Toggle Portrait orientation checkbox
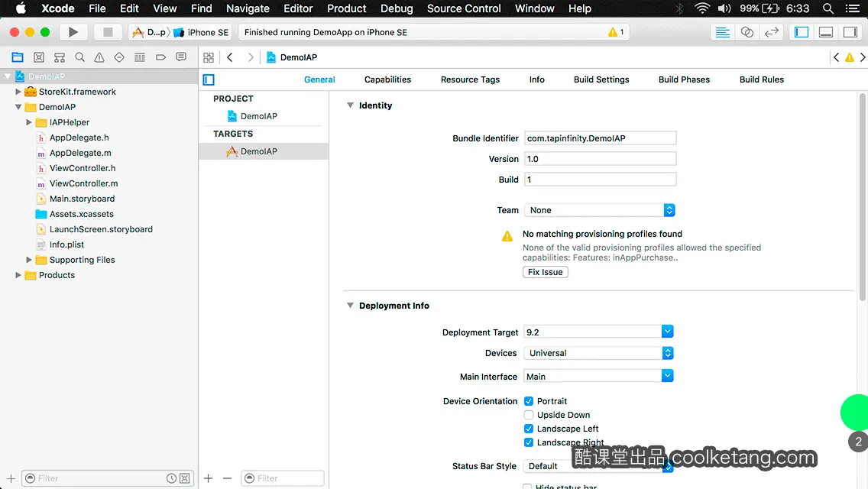The image size is (868, 489). 529,401
